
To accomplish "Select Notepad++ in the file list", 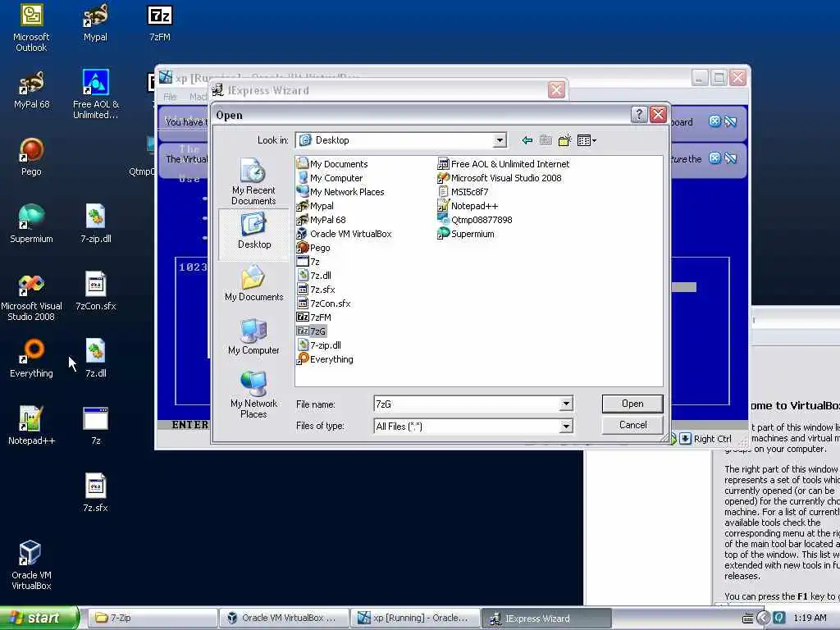I will 468,206.
